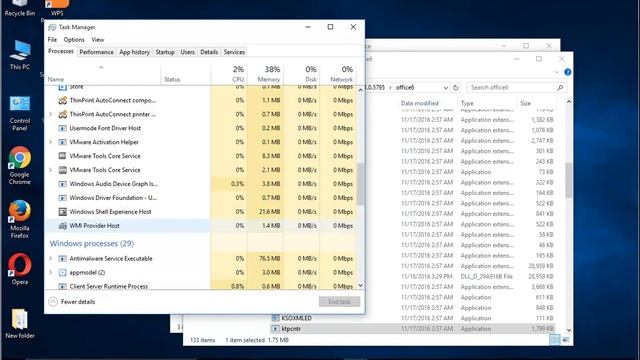Viewport: 640px width, 360px height.
Task: Click the Explorer search magnifier icon
Action: pyautogui.click(x=560, y=88)
